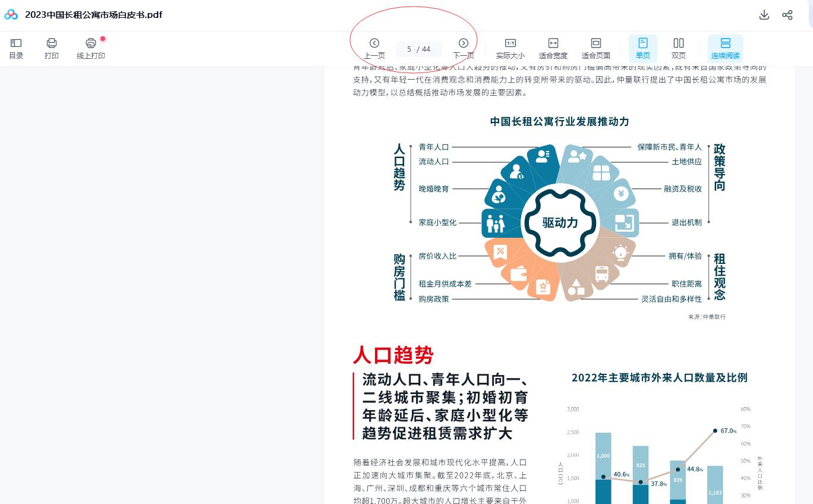Image resolution: width=813 pixels, height=504 pixels.
Task: Click the 中国长租公寓行业发展推动力 diagram title
Action: 559,121
